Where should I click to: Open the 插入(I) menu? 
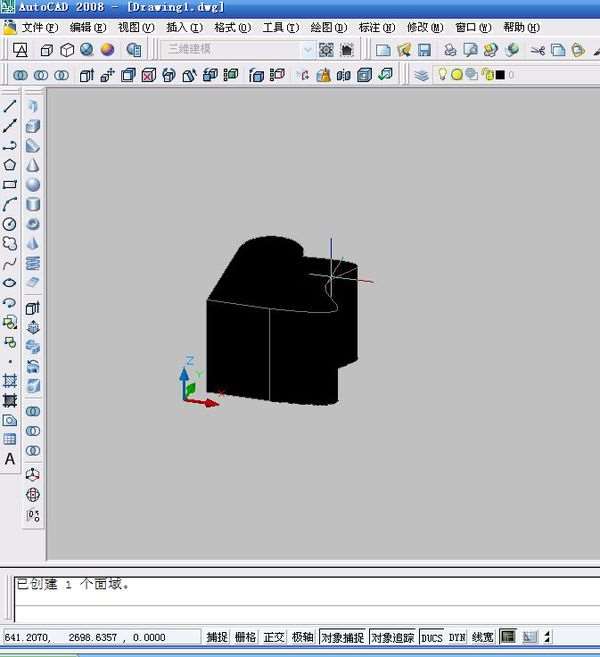[x=184, y=27]
